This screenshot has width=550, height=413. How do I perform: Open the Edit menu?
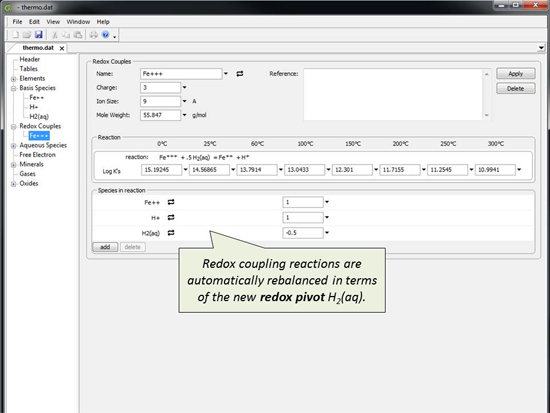click(34, 22)
